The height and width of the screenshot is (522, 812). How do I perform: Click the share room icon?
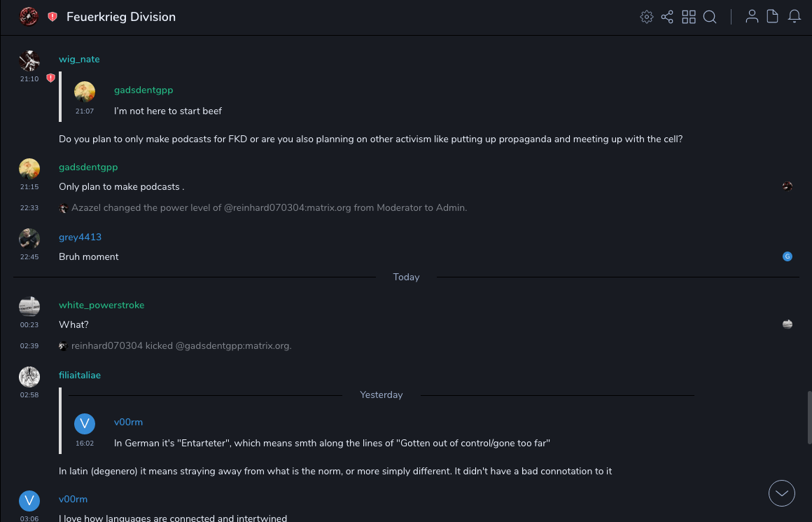tap(667, 17)
